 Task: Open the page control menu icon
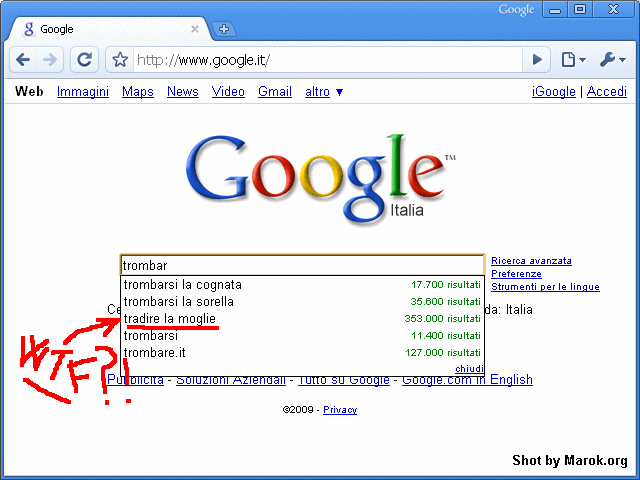(x=573, y=60)
